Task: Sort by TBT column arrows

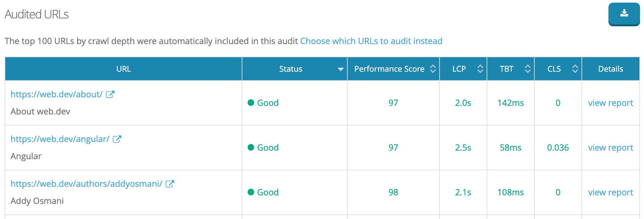Action: pyautogui.click(x=528, y=69)
